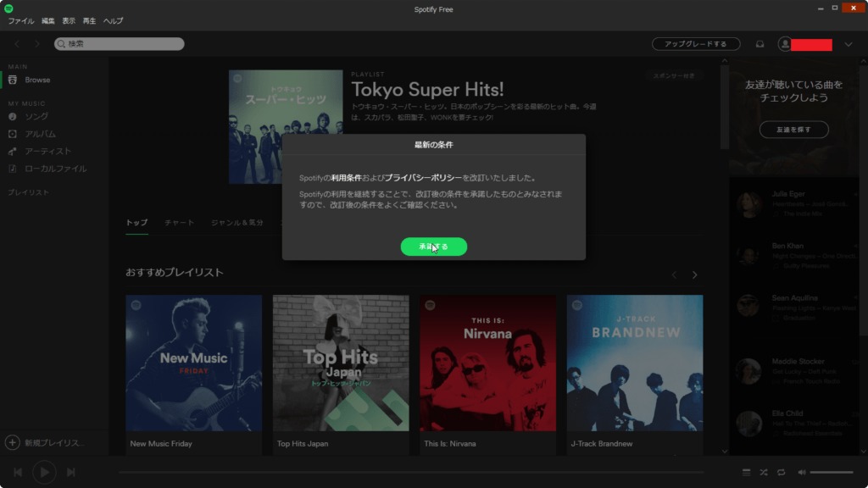The image size is (868, 488).
Task: Click the アーティスト icon in sidebar
Action: (x=12, y=151)
